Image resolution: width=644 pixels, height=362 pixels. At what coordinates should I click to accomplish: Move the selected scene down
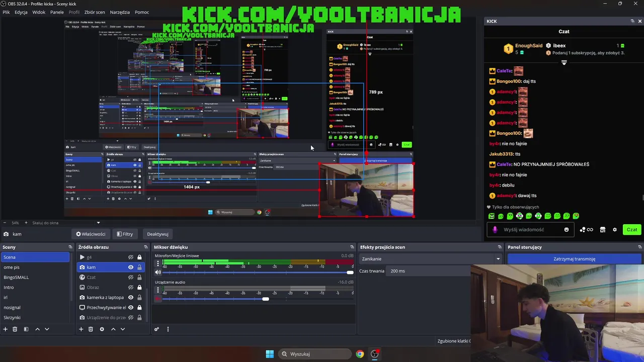click(47, 329)
